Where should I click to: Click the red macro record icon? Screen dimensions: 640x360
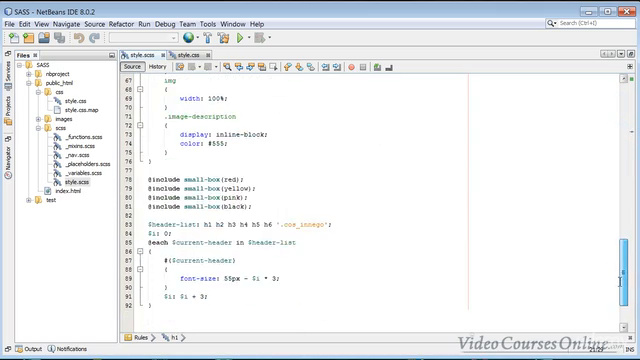tap(351, 67)
